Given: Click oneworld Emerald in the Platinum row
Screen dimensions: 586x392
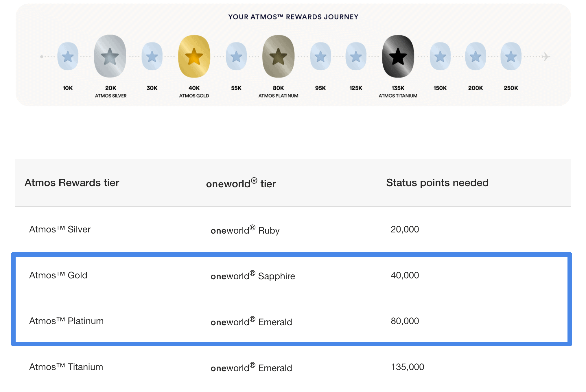Looking at the screenshot, I should pos(251,322).
